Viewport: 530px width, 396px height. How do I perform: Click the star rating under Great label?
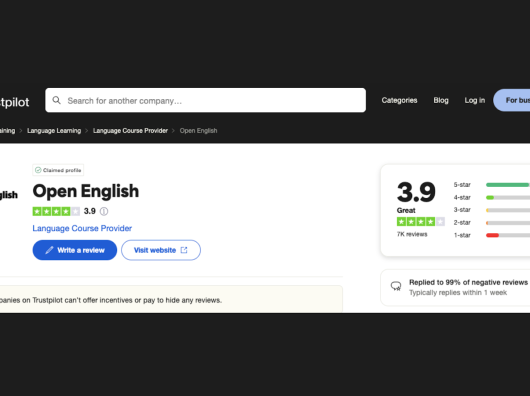420,222
